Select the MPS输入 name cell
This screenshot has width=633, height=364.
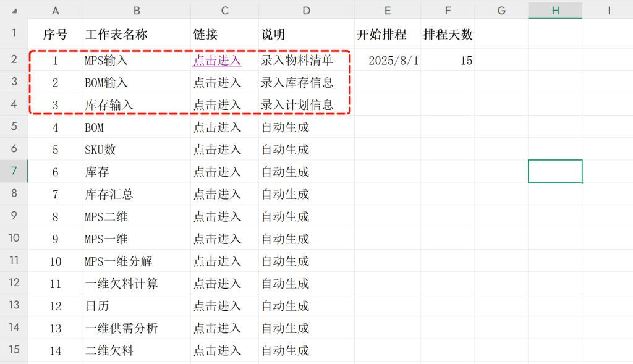[137, 60]
